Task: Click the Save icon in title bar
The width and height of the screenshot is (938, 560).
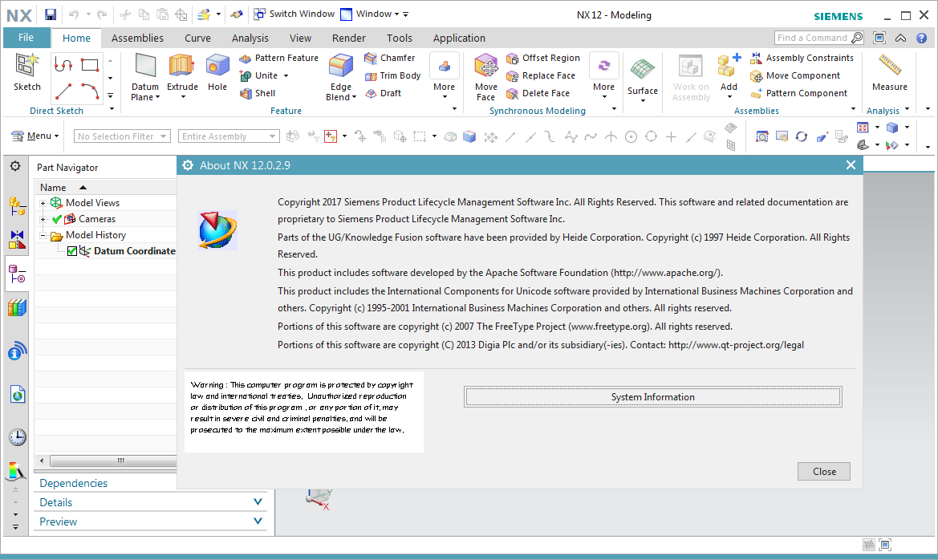Action: click(51, 14)
